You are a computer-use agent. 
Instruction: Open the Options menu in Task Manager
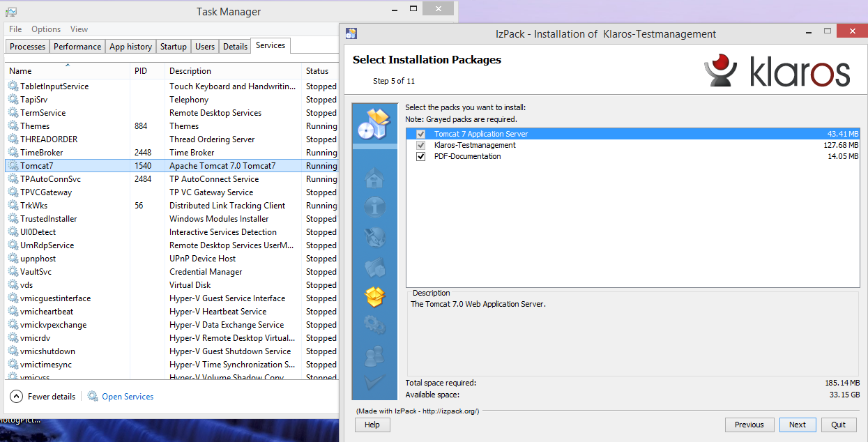click(x=46, y=29)
